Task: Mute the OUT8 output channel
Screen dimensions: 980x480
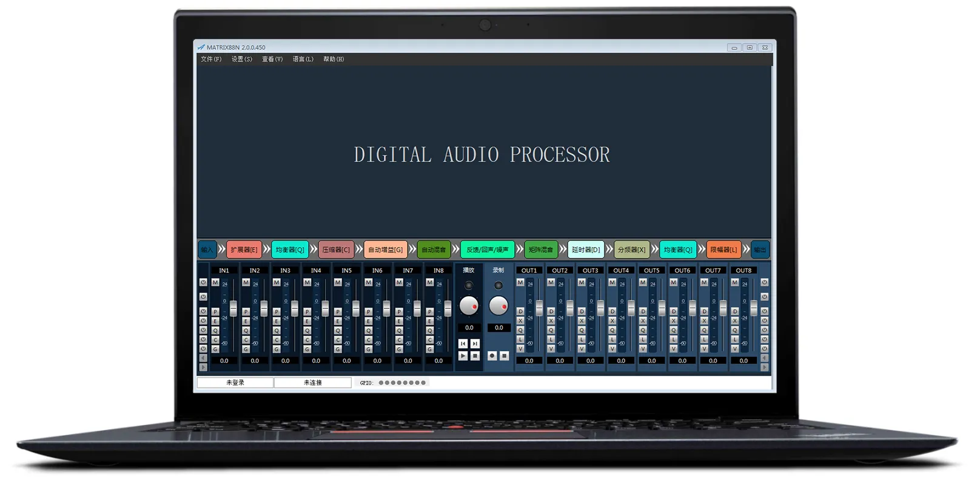Action: tap(735, 283)
